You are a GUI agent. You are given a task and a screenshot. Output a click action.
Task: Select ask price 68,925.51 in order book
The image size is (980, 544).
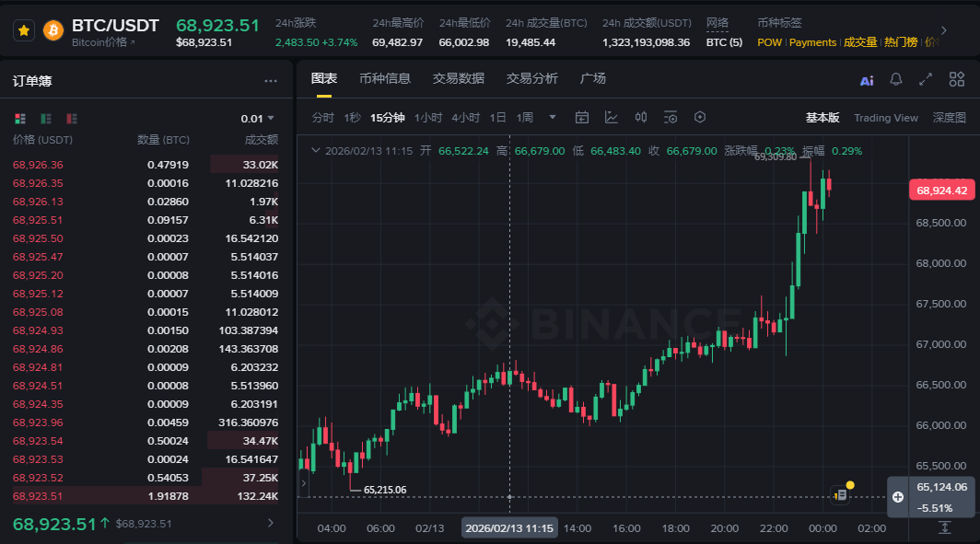pos(38,220)
